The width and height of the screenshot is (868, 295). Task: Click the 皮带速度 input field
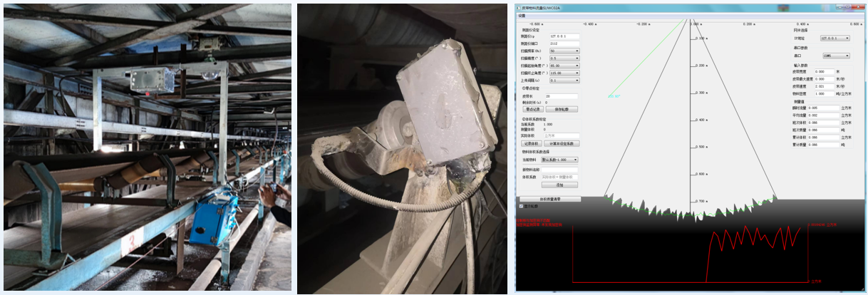pyautogui.click(x=823, y=86)
